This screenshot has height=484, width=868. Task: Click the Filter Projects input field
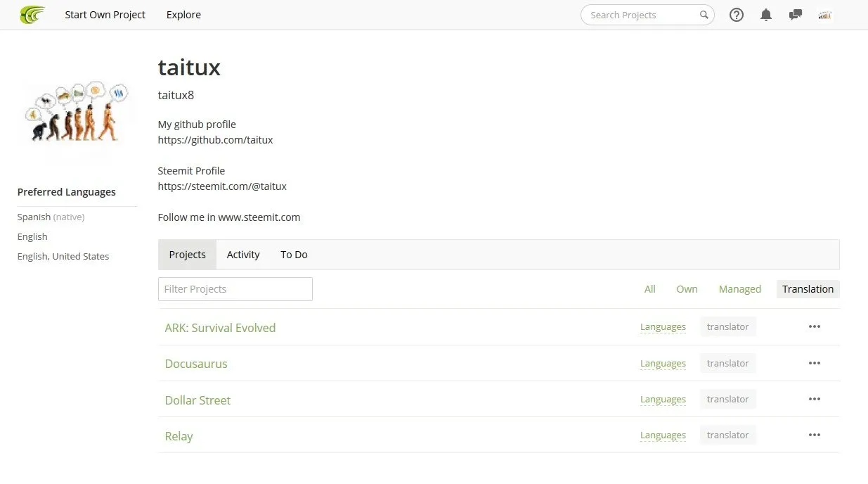(x=235, y=289)
